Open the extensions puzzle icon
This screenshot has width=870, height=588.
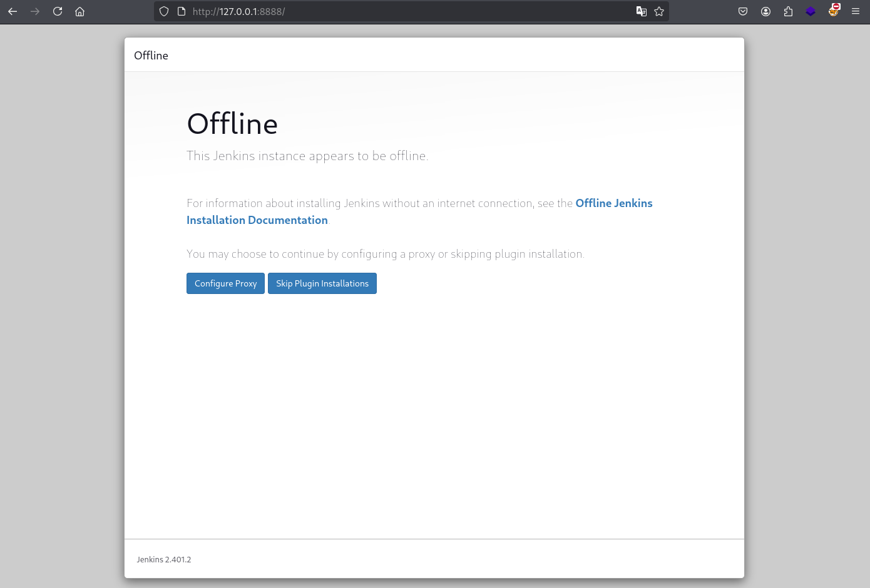pos(788,11)
